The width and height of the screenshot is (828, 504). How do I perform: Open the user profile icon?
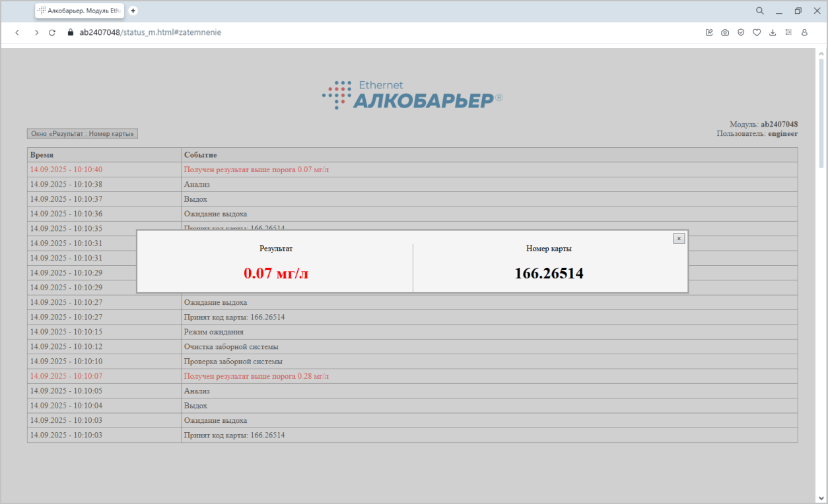pyautogui.click(x=804, y=32)
